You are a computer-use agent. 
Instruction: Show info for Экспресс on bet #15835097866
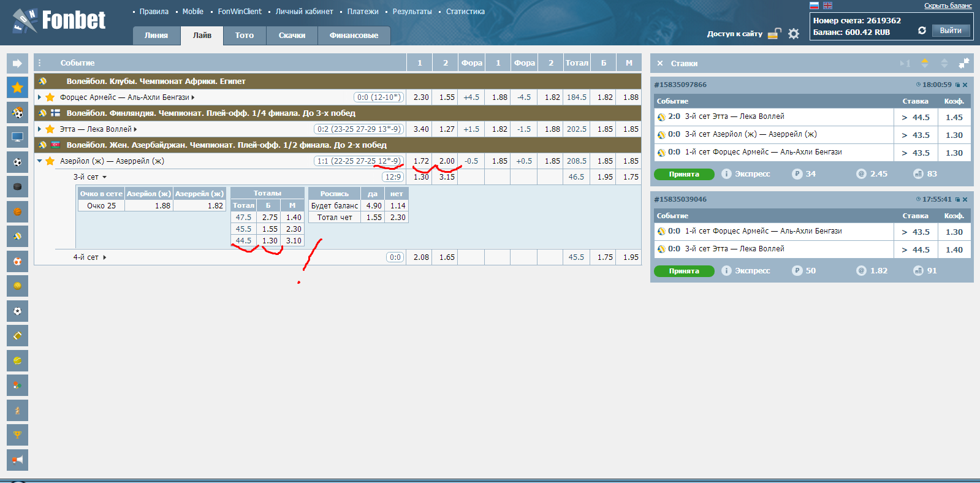pyautogui.click(x=726, y=174)
